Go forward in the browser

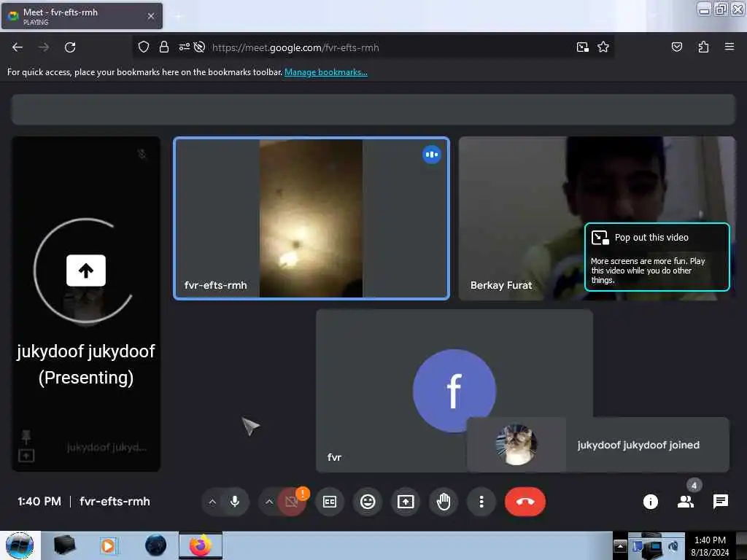tap(43, 47)
